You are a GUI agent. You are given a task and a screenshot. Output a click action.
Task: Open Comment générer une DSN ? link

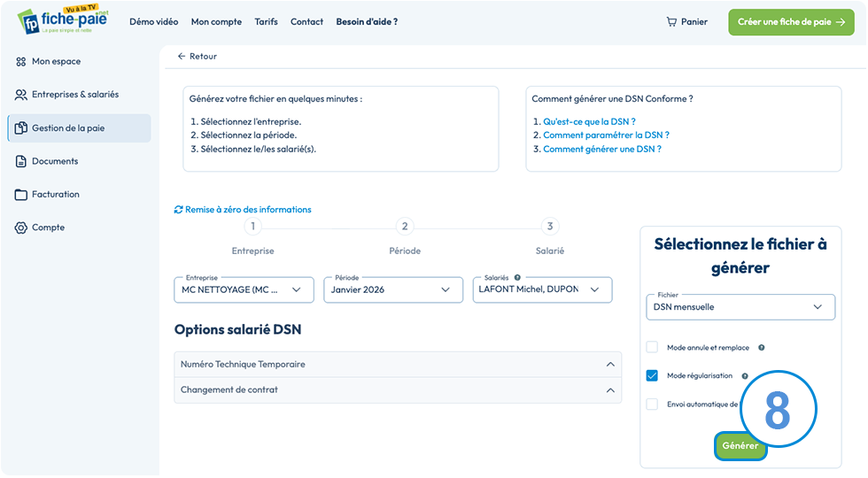click(x=602, y=149)
